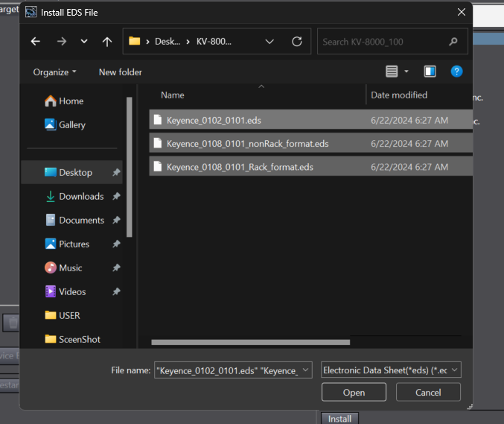The height and width of the screenshot is (424, 504).
Task: Select Keyence_0108_0101_nonRack_format.eds file
Action: (x=310, y=143)
